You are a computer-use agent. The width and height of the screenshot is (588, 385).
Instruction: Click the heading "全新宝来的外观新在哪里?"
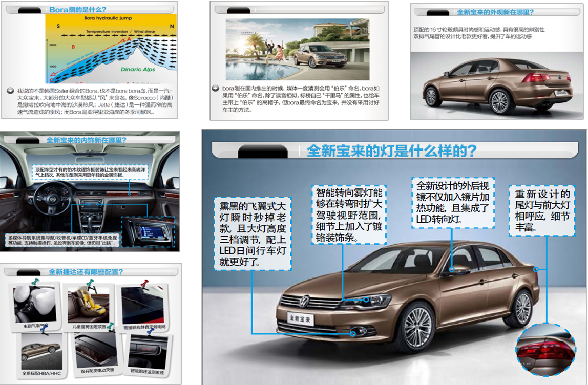tap(495, 12)
